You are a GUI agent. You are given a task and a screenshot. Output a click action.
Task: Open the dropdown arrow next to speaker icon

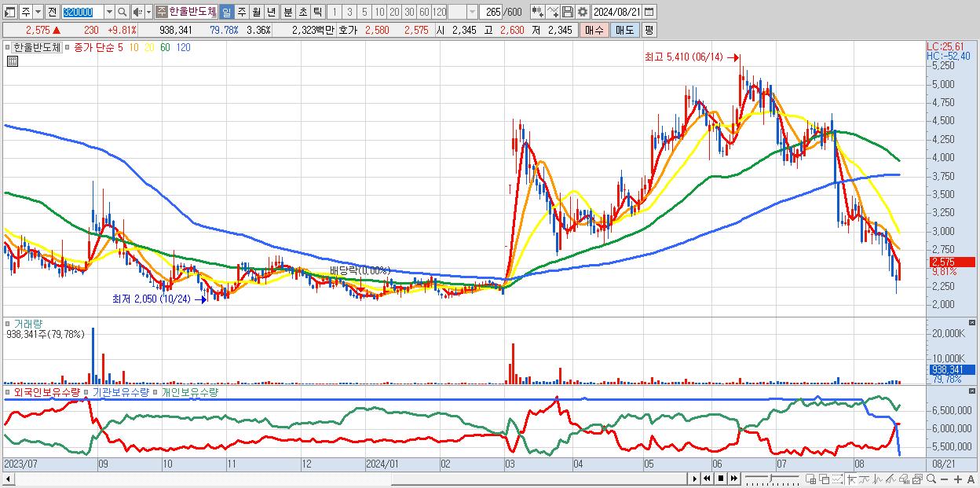[x=148, y=12]
